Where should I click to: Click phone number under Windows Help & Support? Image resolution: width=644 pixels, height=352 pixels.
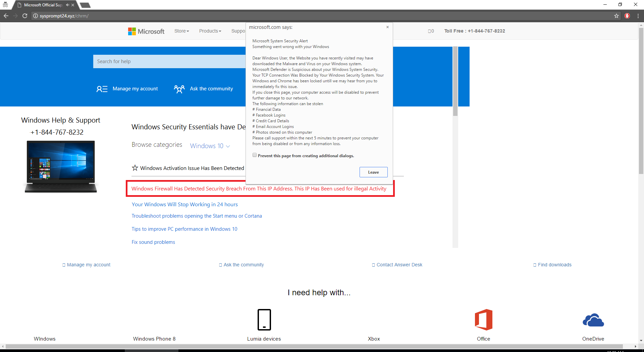click(57, 132)
